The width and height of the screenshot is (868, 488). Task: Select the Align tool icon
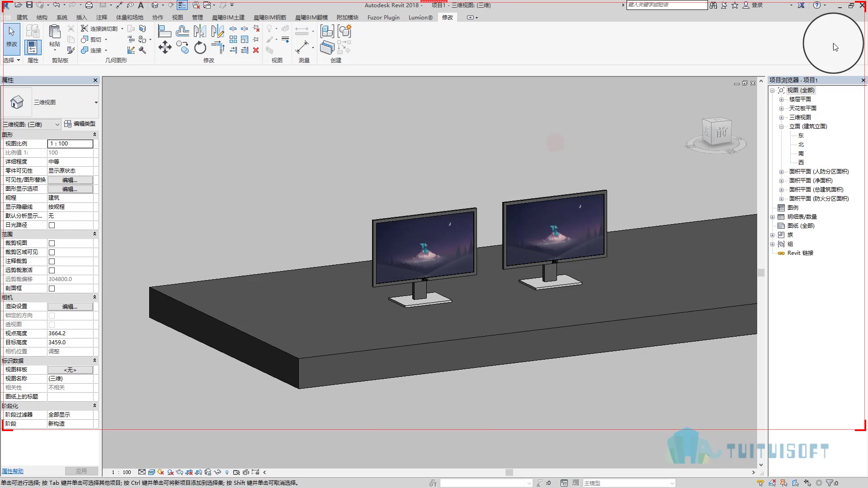pos(165,31)
